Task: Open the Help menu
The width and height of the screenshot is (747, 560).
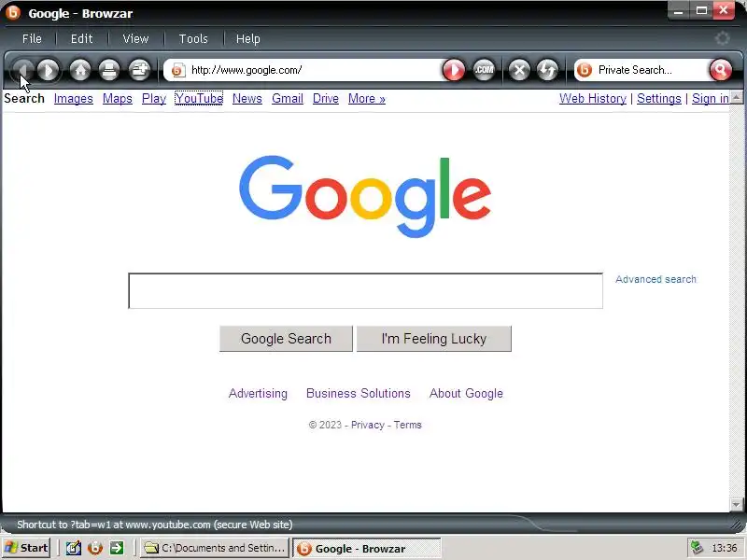Action: click(248, 38)
